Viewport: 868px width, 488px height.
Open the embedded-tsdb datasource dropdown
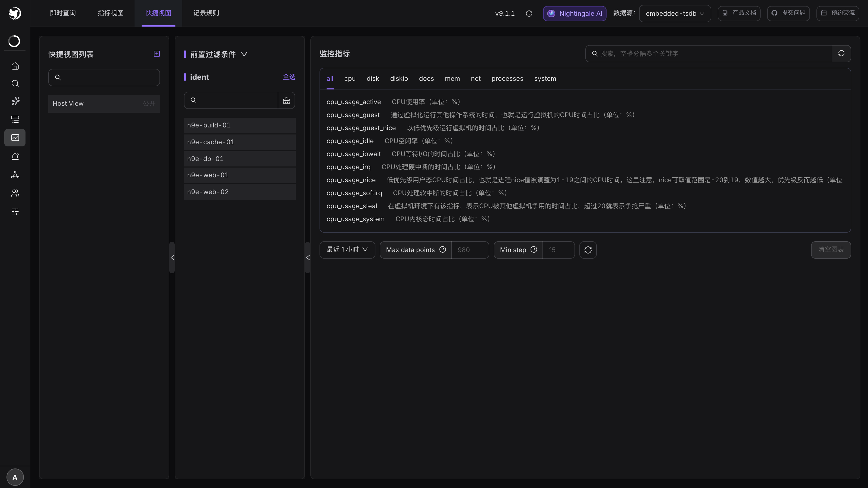[x=675, y=14]
